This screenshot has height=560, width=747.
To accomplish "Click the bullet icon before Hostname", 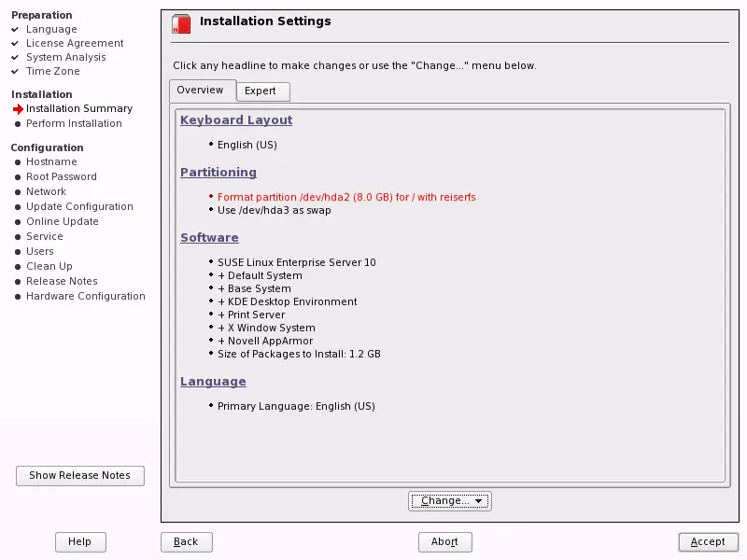I will coord(18,161).
